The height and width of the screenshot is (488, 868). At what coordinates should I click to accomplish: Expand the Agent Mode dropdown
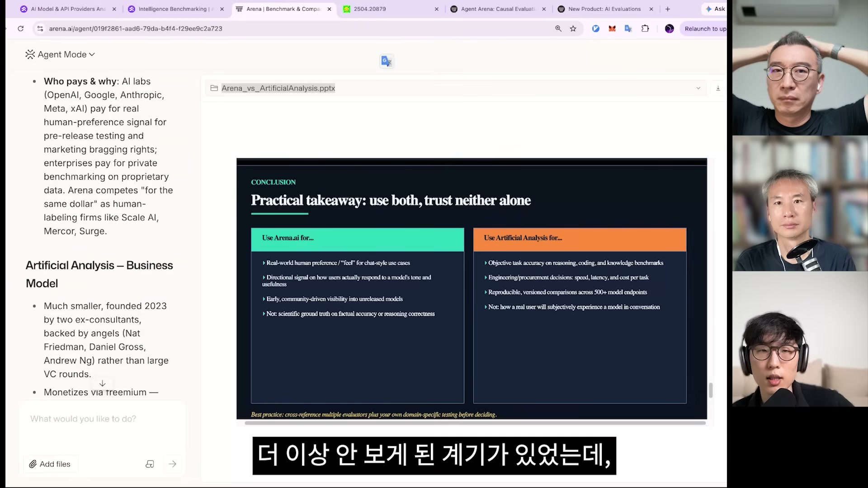click(x=61, y=54)
